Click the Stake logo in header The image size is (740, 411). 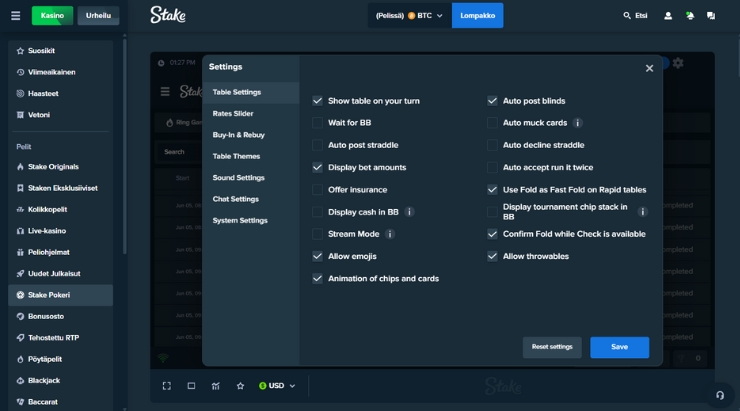168,15
